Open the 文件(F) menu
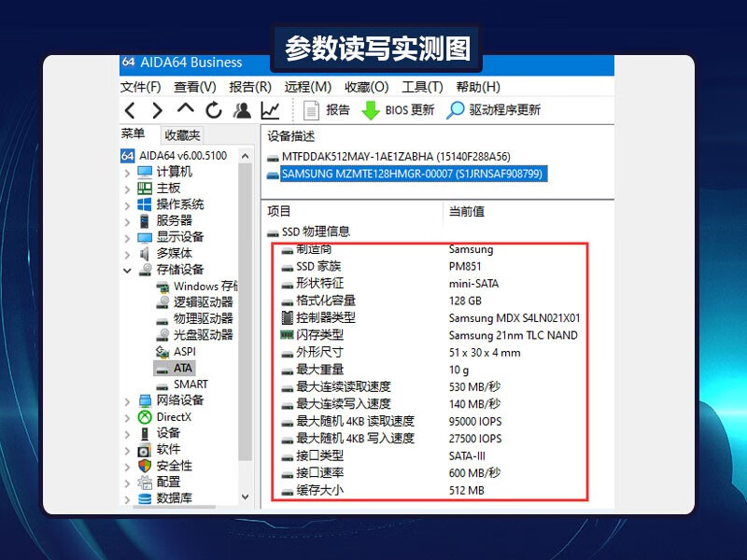The height and width of the screenshot is (560, 747). coord(141,87)
